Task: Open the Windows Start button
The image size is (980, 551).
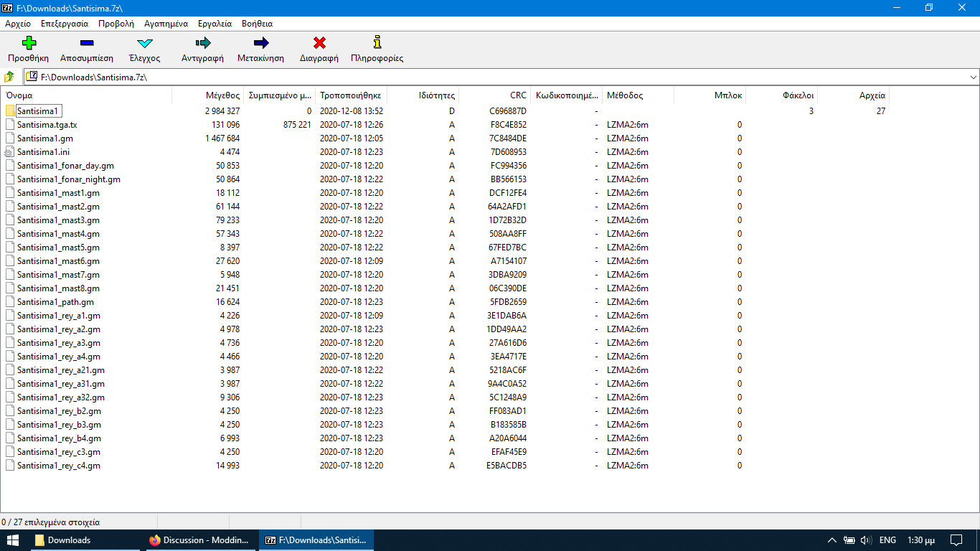Action: (x=13, y=540)
